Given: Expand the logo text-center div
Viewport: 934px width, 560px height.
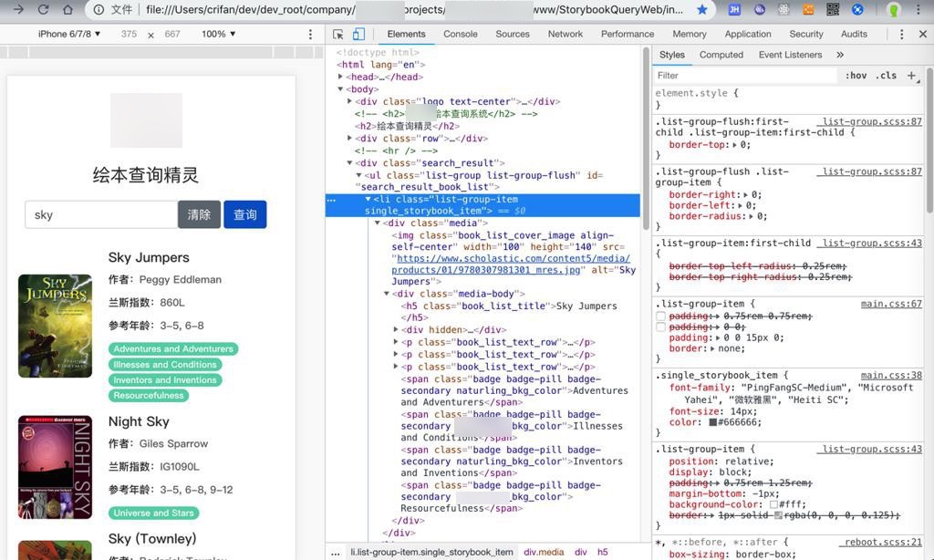Looking at the screenshot, I should pos(349,101).
